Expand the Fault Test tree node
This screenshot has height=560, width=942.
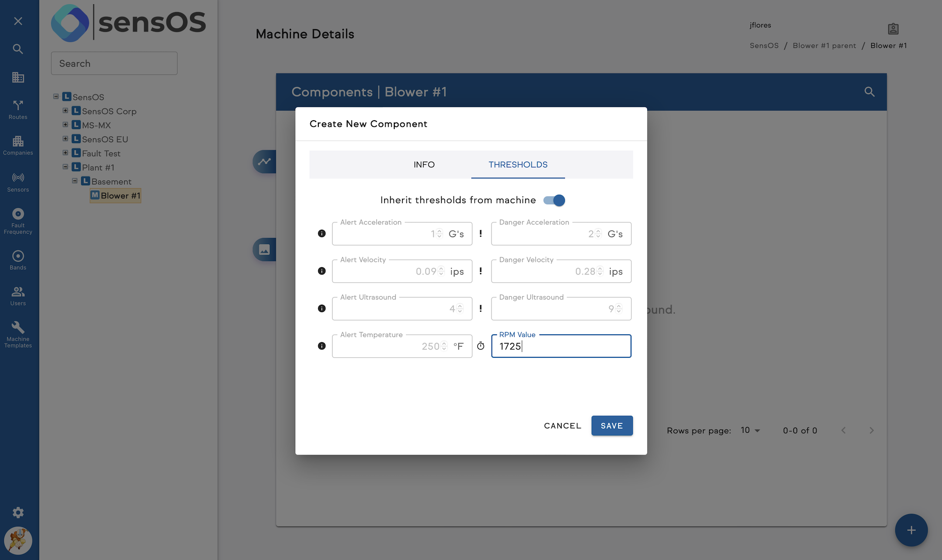65,153
